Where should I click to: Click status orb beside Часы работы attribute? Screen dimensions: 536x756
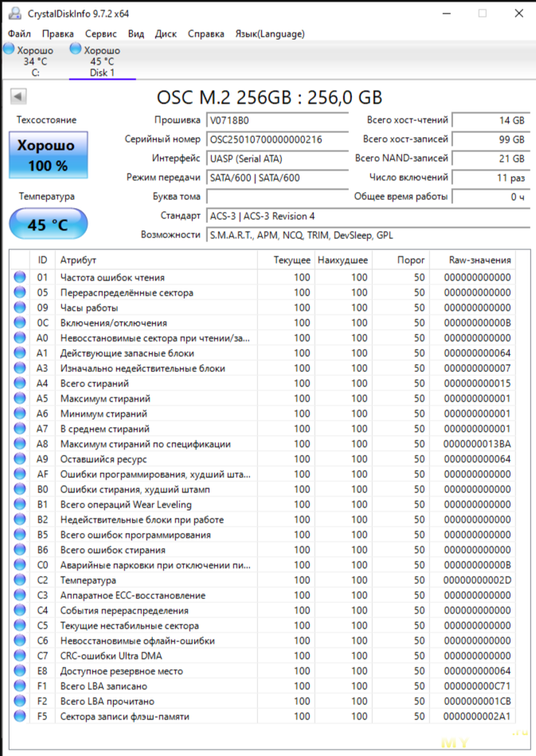click(x=20, y=307)
